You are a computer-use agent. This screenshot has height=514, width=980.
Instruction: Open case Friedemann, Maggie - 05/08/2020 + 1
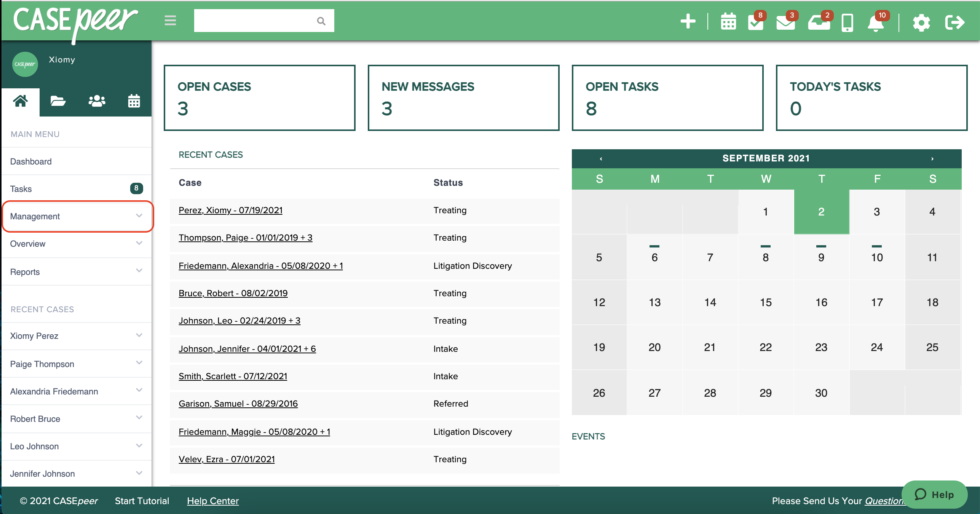point(254,432)
